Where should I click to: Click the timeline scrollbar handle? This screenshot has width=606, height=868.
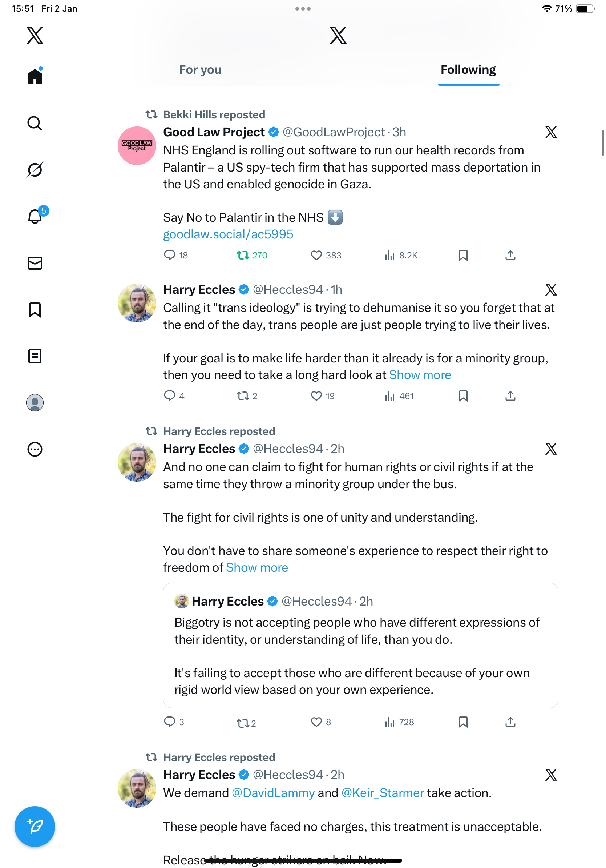tap(603, 143)
